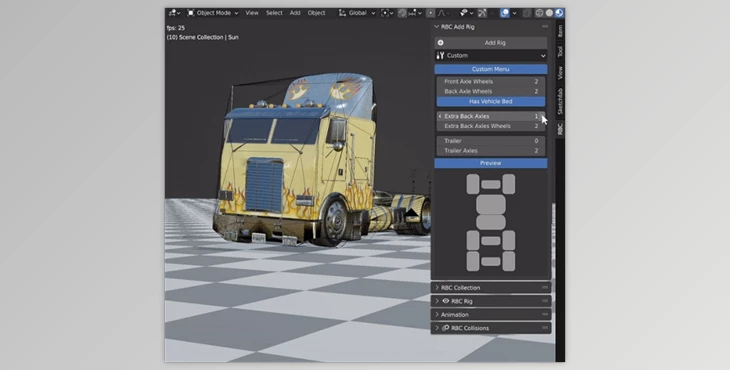Click the Back Axle Wheels field
The image size is (730, 370).
491,91
